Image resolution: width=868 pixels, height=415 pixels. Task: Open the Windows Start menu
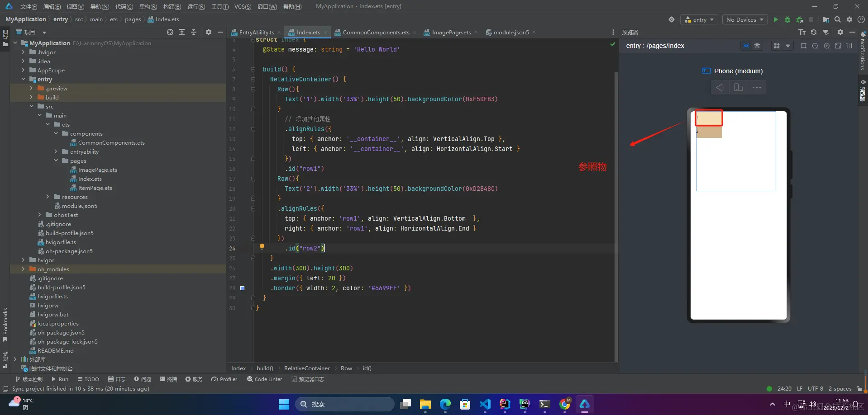pos(284,404)
